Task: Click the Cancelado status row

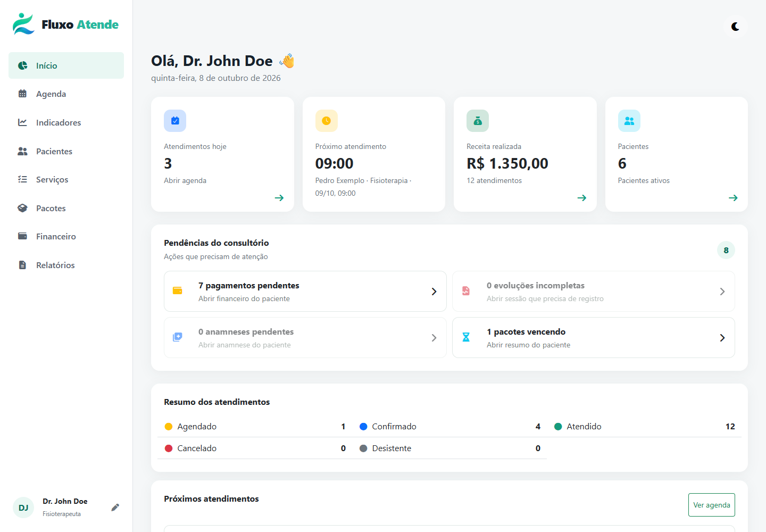Action: pyautogui.click(x=255, y=448)
